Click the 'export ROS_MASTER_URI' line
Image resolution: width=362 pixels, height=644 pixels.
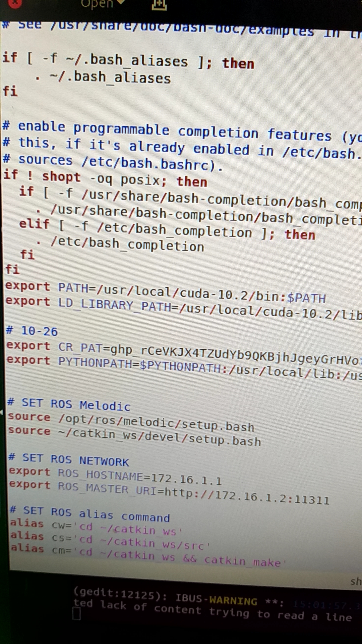coord(169,492)
